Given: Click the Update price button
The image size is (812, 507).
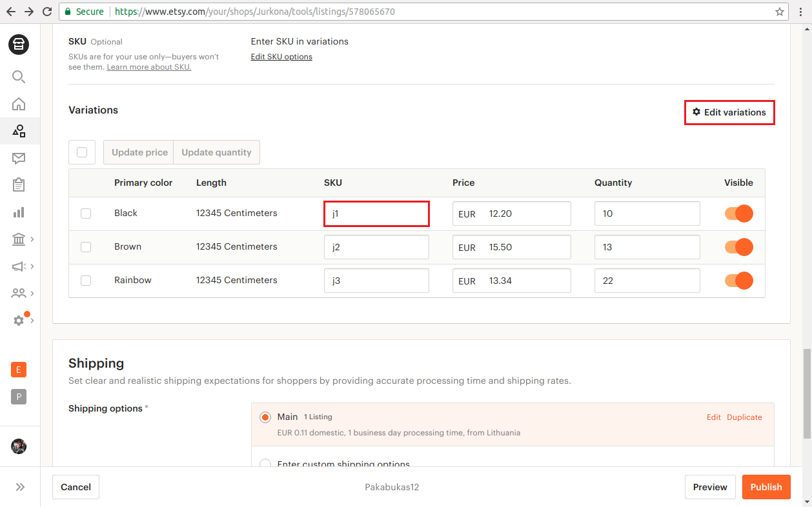Looking at the screenshot, I should [x=139, y=152].
